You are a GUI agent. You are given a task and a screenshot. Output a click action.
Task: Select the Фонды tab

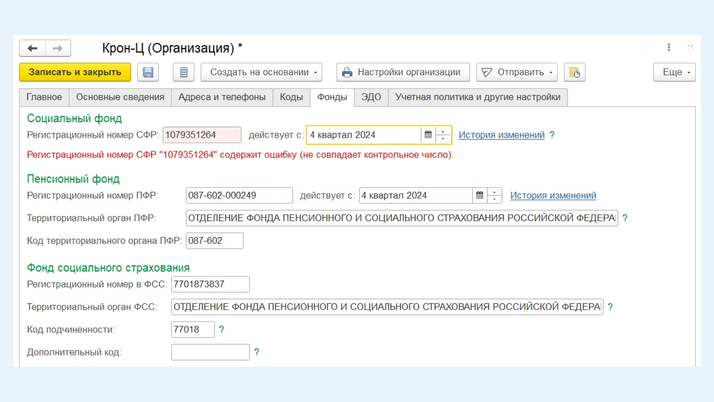click(332, 97)
